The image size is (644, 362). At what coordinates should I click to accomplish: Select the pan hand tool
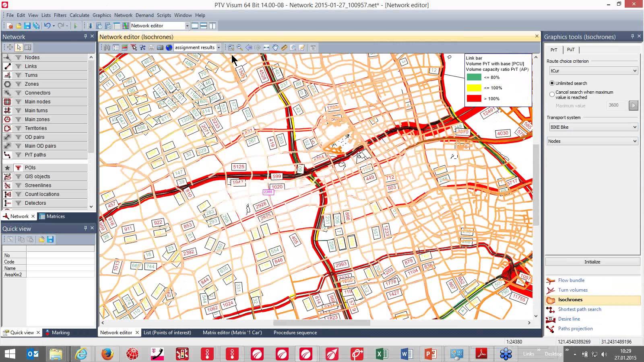[275, 47]
